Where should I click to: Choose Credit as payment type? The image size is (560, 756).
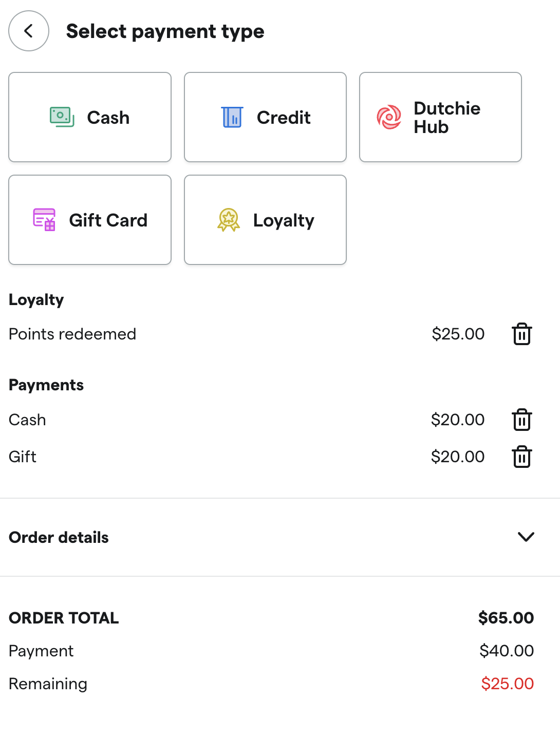tap(265, 117)
